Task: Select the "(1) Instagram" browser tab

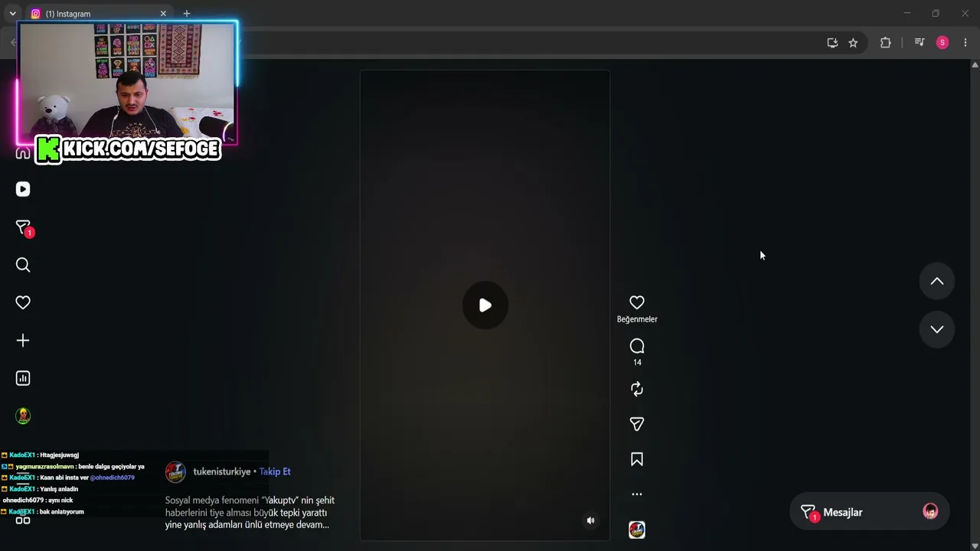Action: pyautogui.click(x=98, y=14)
